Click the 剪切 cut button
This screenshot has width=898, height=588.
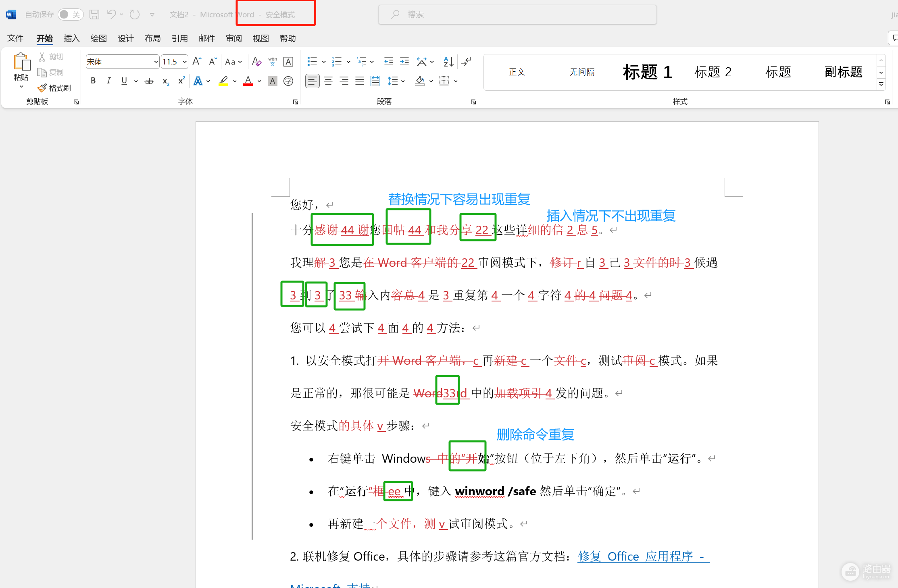[51, 57]
